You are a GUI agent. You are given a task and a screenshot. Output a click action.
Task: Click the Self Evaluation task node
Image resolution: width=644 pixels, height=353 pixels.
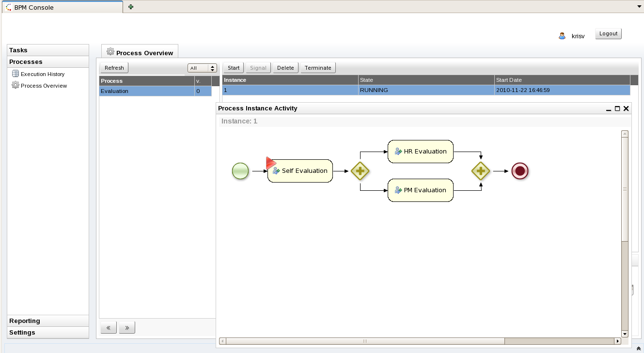(300, 171)
